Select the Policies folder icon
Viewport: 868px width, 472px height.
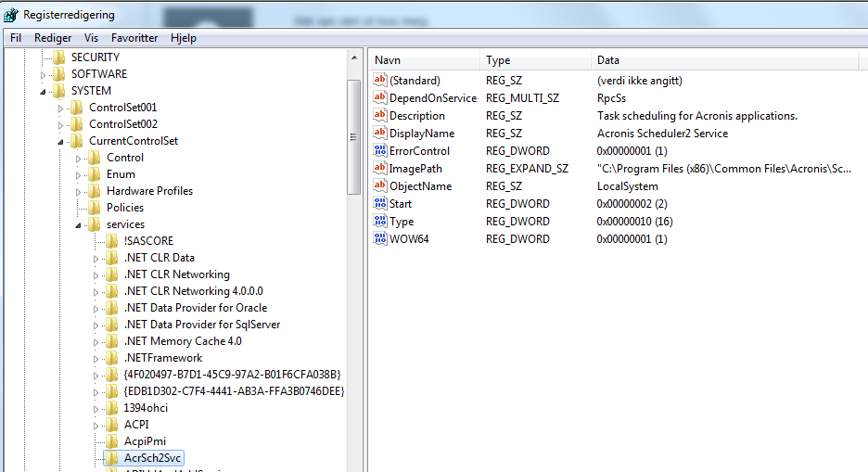pos(95,208)
